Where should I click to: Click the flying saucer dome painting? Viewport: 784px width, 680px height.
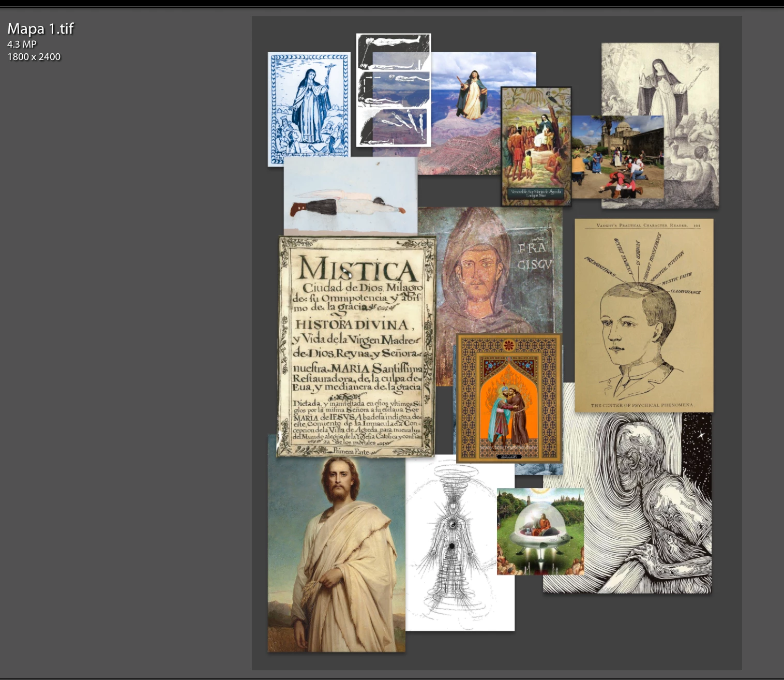(x=540, y=531)
